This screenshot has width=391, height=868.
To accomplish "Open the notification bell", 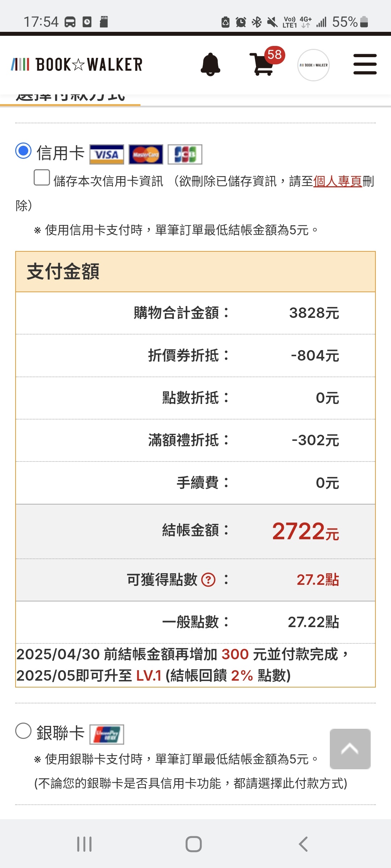I will click(x=210, y=64).
